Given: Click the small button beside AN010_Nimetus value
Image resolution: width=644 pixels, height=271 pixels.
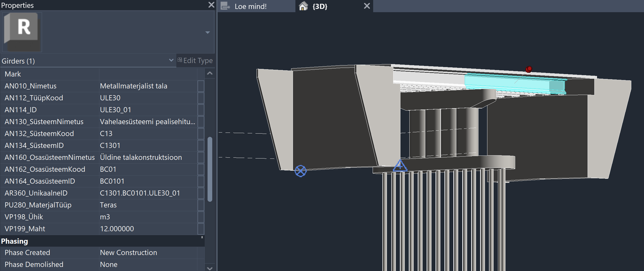Looking at the screenshot, I should (201, 86).
